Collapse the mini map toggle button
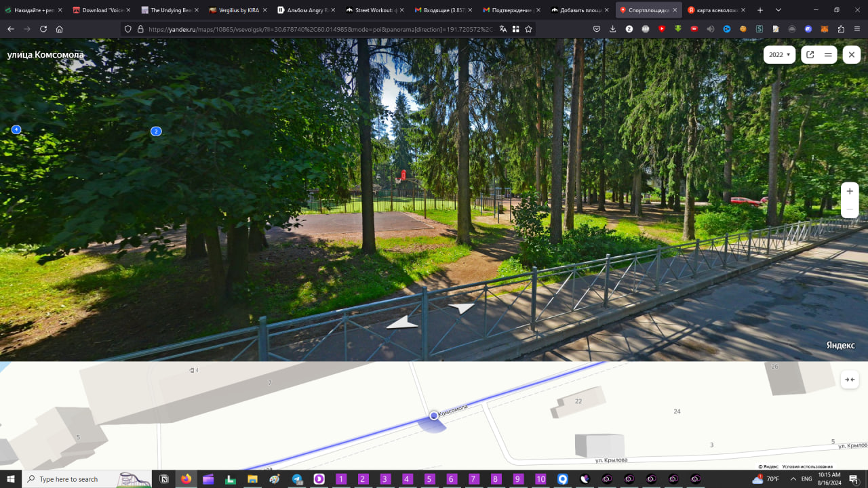This screenshot has width=868, height=488. pos(850,380)
